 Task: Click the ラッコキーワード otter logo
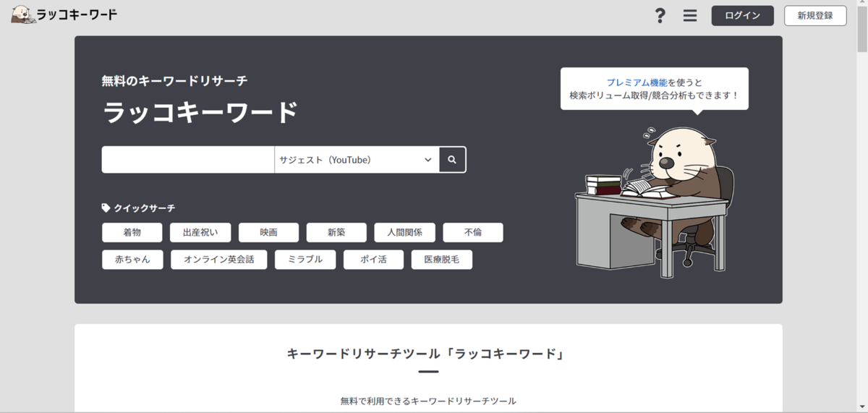pyautogui.click(x=64, y=14)
